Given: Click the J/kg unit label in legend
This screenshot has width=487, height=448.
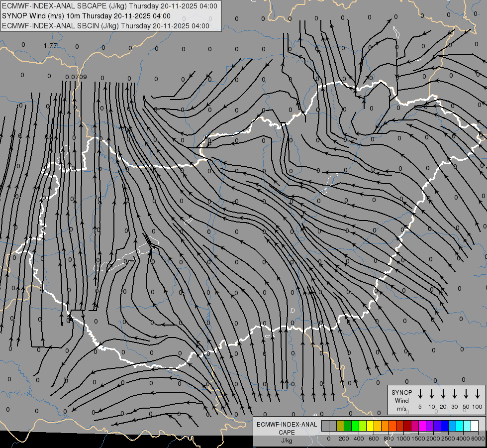Looking at the screenshot, I should click(x=287, y=441).
